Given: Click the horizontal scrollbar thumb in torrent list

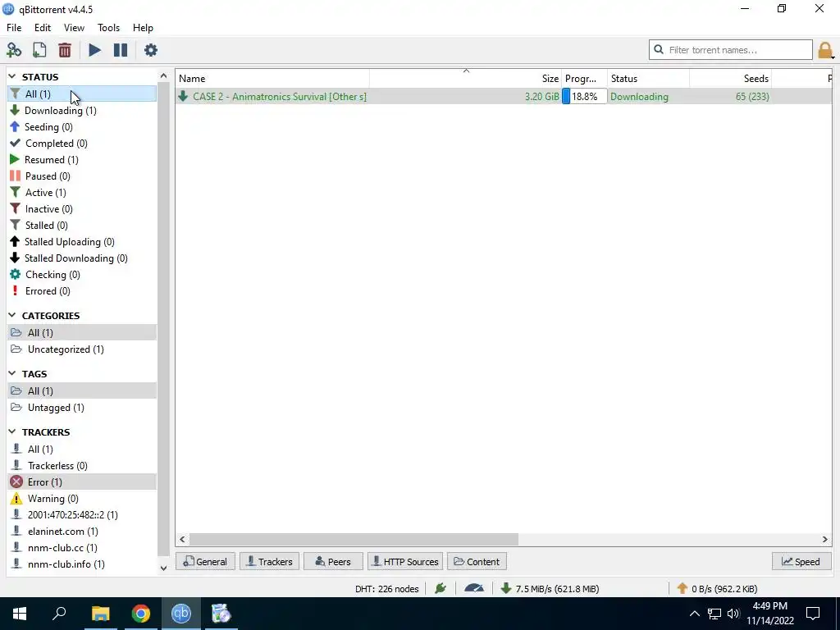Looking at the screenshot, I should point(354,539).
